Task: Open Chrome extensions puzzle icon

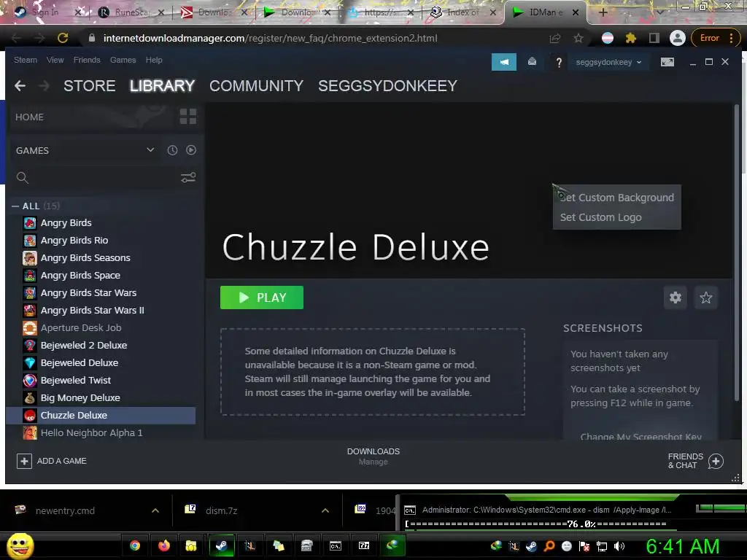Action: click(x=631, y=38)
